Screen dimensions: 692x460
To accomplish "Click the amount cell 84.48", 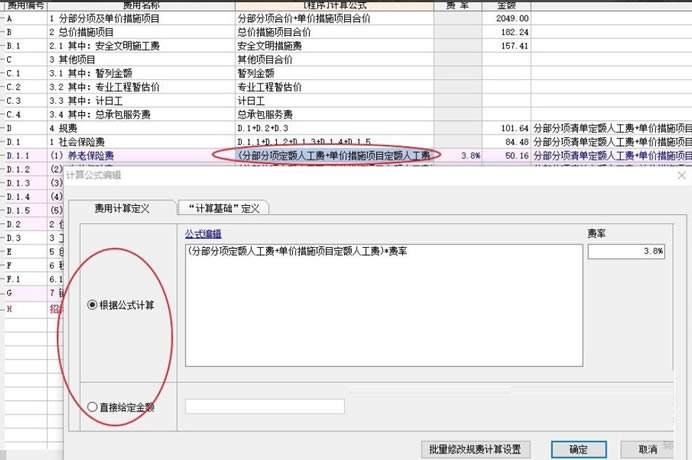I will click(506, 142).
